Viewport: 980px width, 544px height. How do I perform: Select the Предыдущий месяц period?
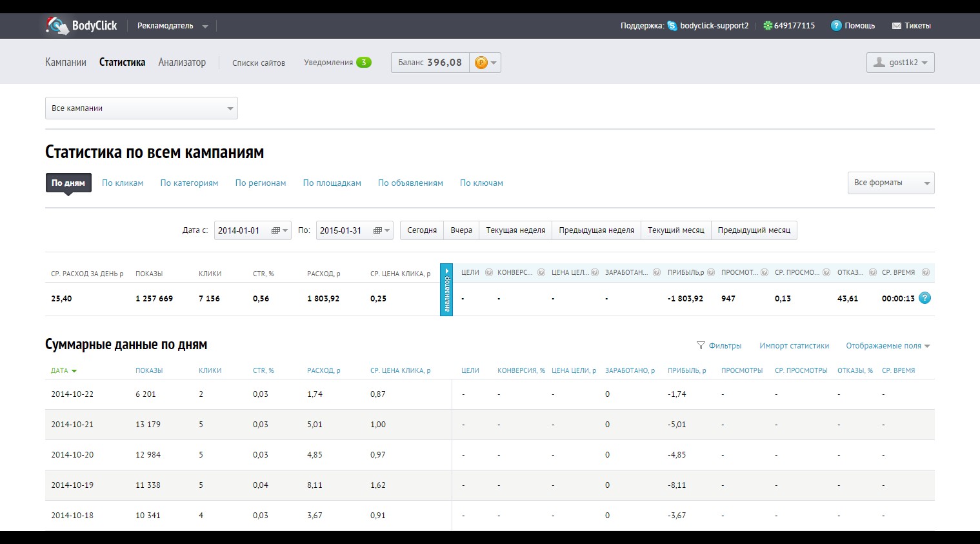(x=754, y=230)
